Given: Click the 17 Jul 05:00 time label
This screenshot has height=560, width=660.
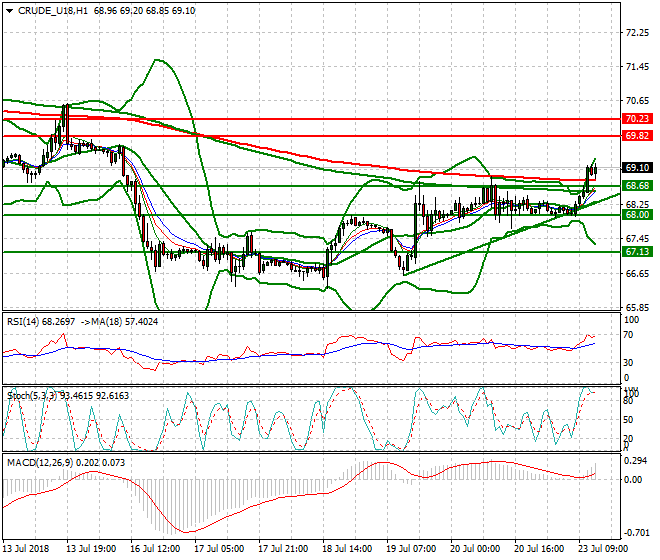Looking at the screenshot, I should click(219, 549).
